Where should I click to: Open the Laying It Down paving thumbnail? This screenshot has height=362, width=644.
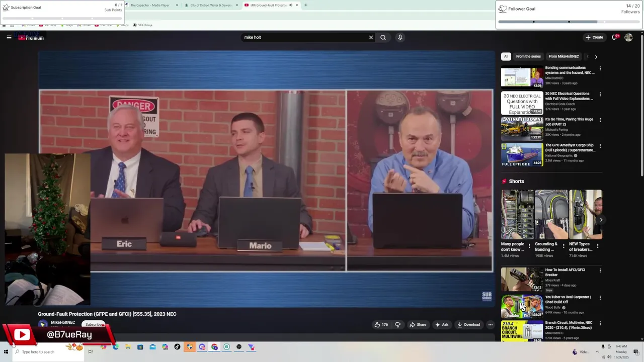522,129
